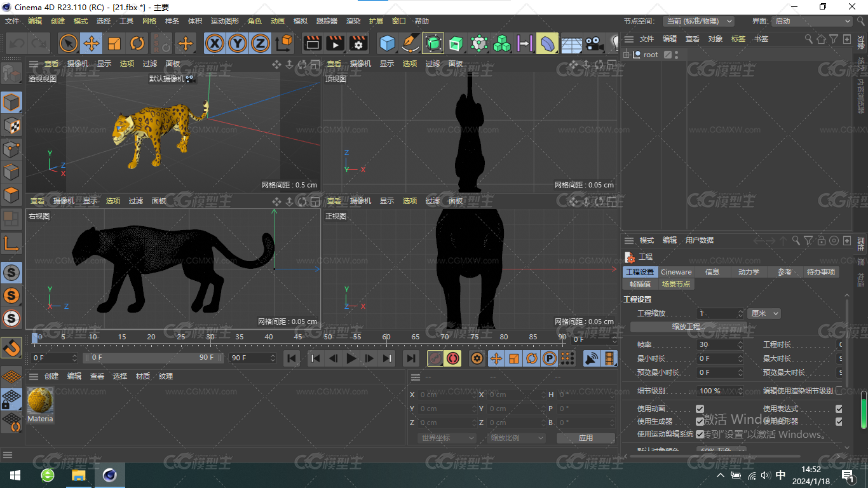Image resolution: width=868 pixels, height=488 pixels.
Task: Open Edit Render Settings gear clapperboard
Action: pos(358,43)
